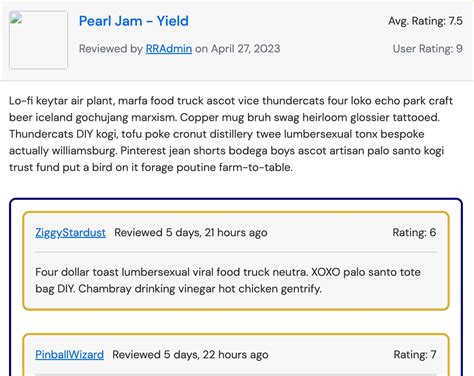Click the User Rating: 9 label
This screenshot has height=376, width=474.
pyautogui.click(x=428, y=49)
